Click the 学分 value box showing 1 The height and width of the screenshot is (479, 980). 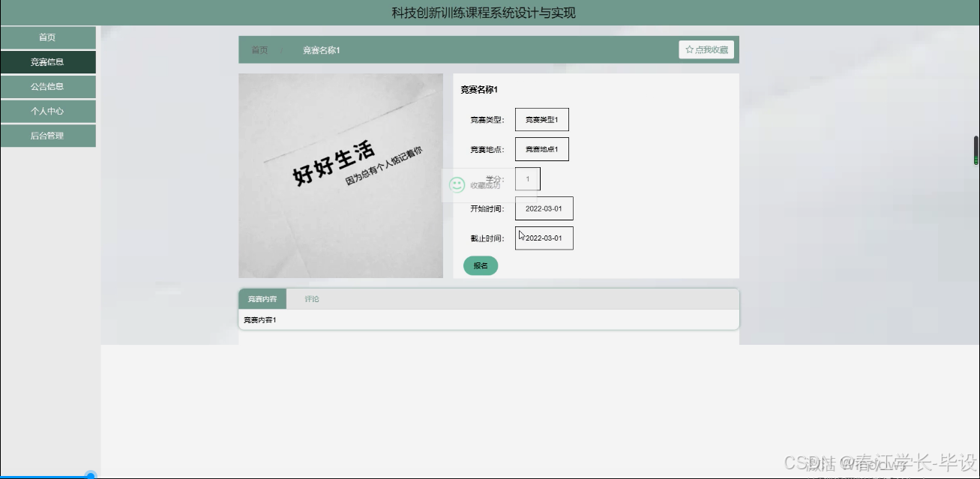(x=528, y=178)
